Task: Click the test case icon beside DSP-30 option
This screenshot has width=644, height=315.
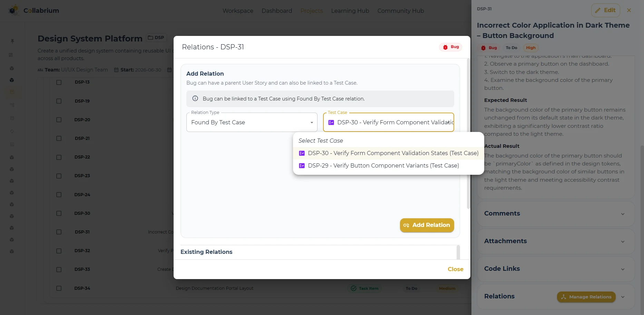Action: coord(302,153)
